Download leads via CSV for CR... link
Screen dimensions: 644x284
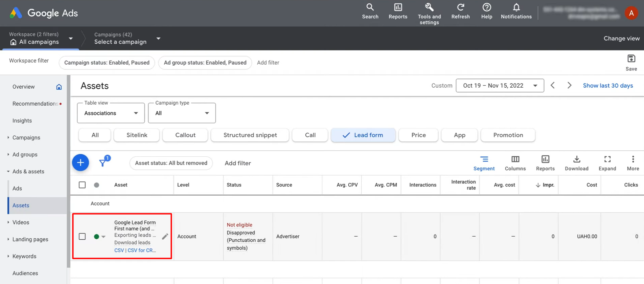click(x=142, y=250)
